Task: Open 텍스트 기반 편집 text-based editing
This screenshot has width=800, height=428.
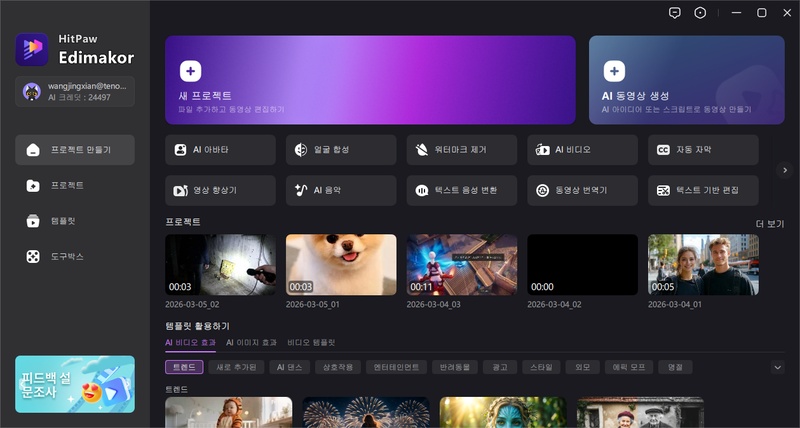Action: point(703,191)
